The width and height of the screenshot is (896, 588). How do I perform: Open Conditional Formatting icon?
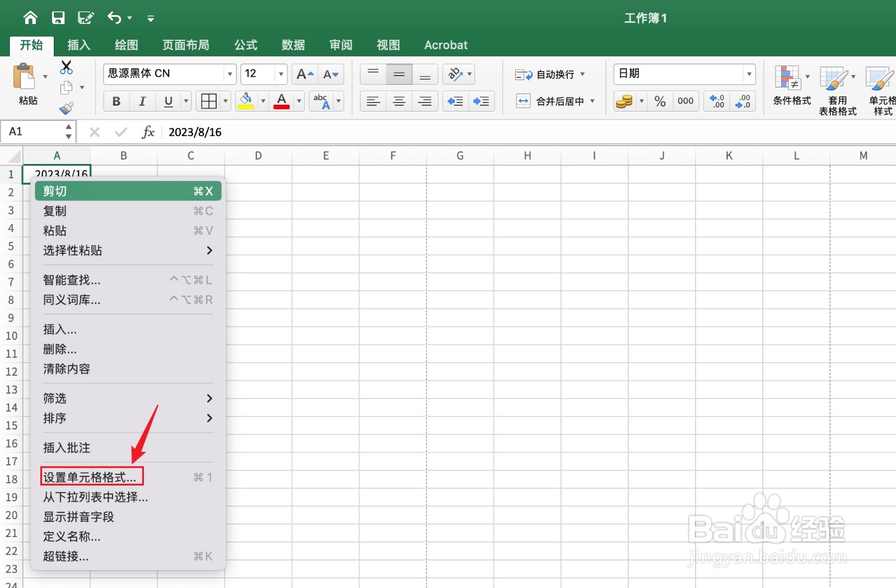[787, 78]
